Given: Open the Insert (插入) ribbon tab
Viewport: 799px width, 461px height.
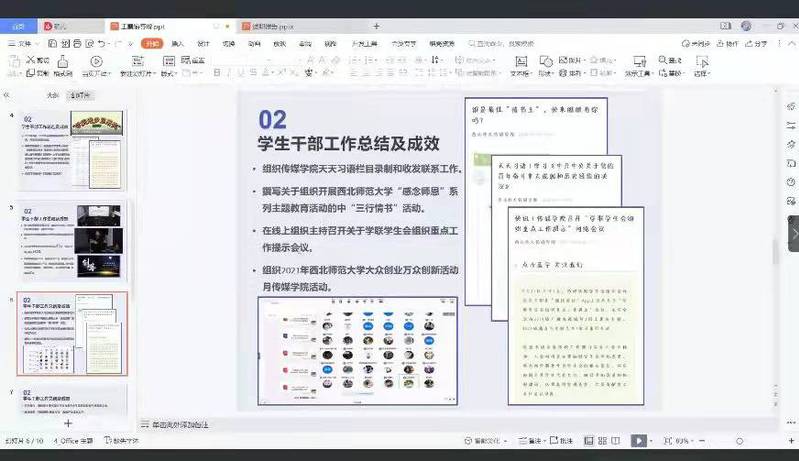Looking at the screenshot, I should pyautogui.click(x=177, y=43).
